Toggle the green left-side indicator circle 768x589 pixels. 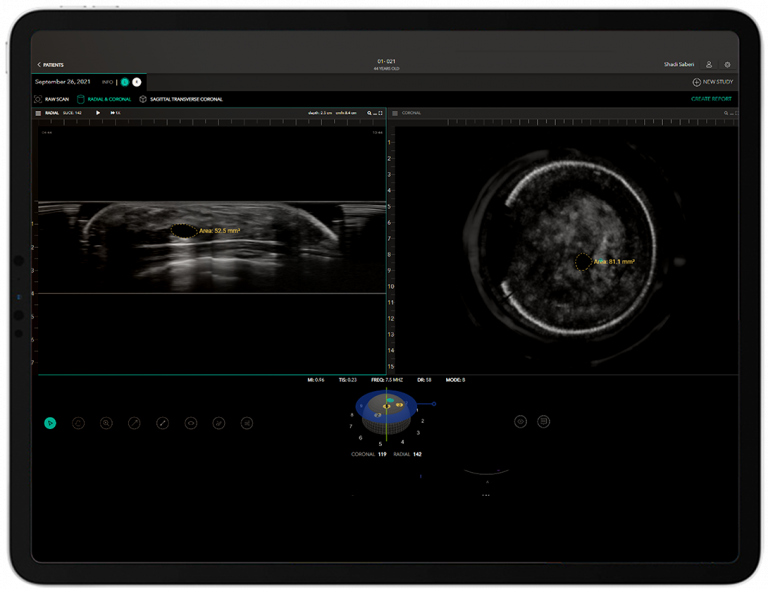[x=125, y=82]
